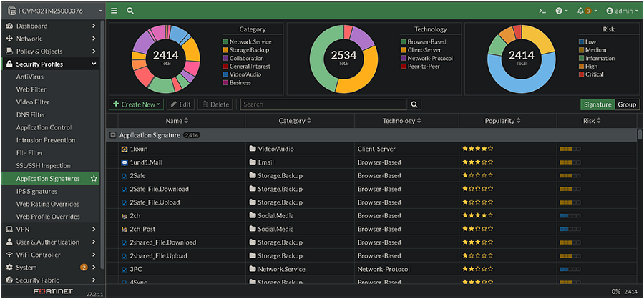Open the FGVM32TM25000376 device dropdown
The height and width of the screenshot is (299, 644).
point(54,11)
